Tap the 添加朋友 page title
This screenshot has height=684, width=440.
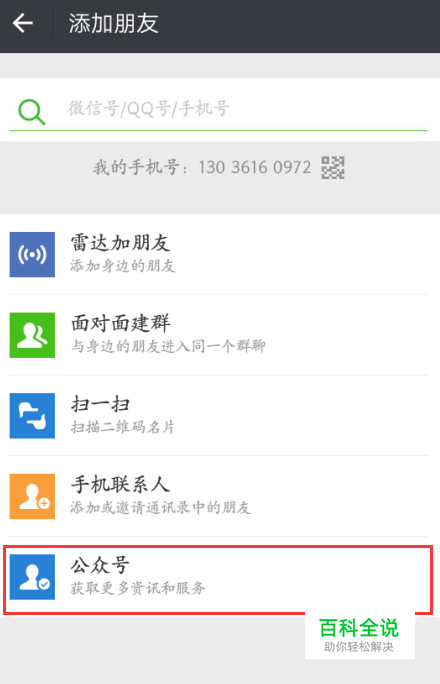click(x=113, y=23)
